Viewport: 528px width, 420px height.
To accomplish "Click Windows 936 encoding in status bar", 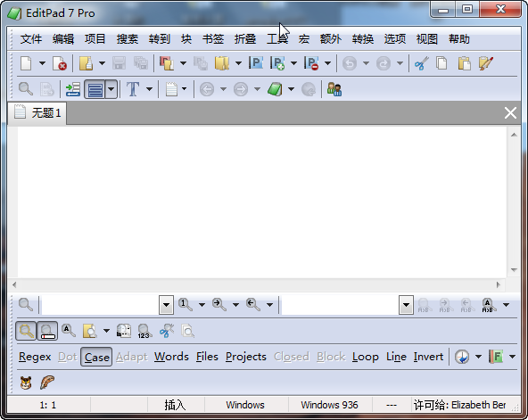I will click(x=329, y=405).
